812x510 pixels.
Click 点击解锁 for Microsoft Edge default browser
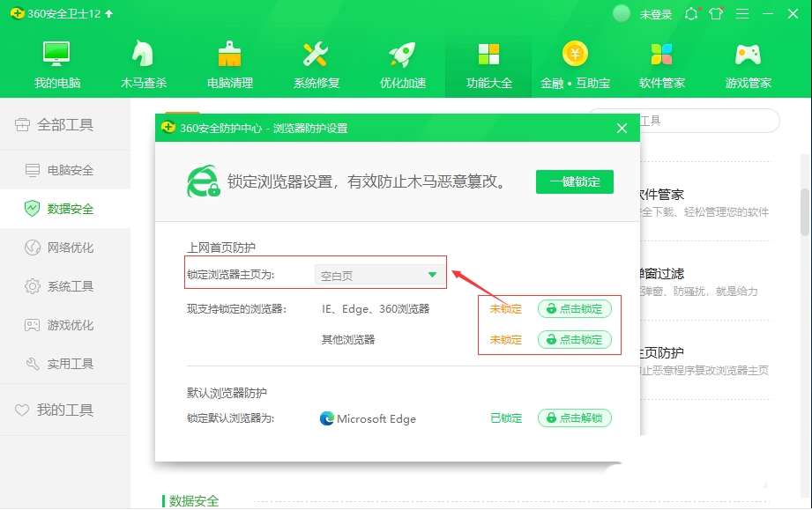(575, 418)
